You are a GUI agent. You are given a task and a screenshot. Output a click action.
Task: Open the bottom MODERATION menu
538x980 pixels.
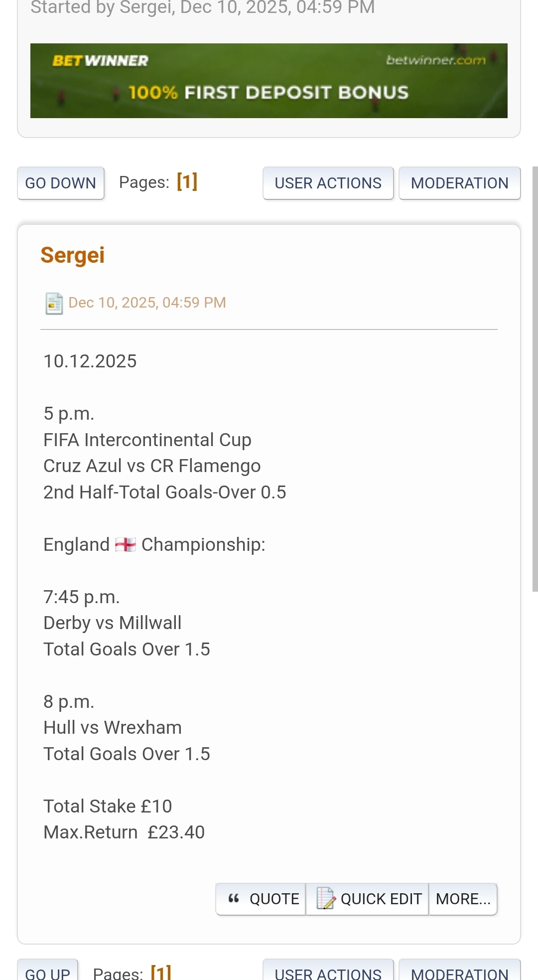459,973
